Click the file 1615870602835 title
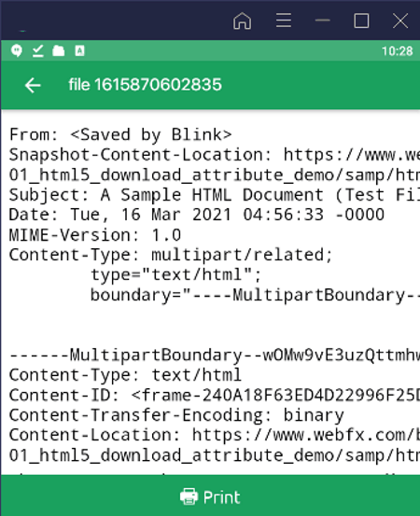Viewport: 420px width, 516px height. pyautogui.click(x=146, y=85)
